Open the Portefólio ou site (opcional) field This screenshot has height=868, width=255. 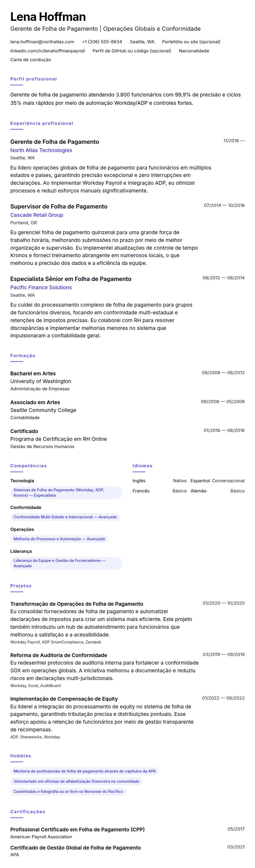click(x=191, y=42)
